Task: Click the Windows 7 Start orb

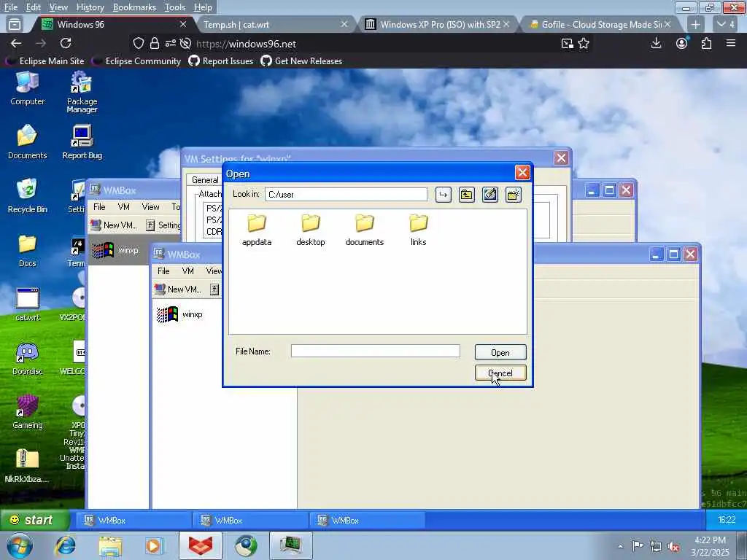Action: coord(19,545)
